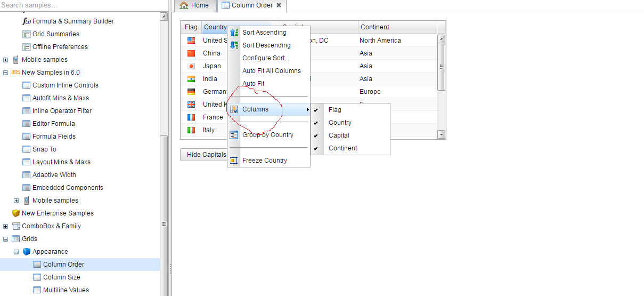Click the Freeze Country icon
The height and width of the screenshot is (296, 644).
click(x=234, y=161)
